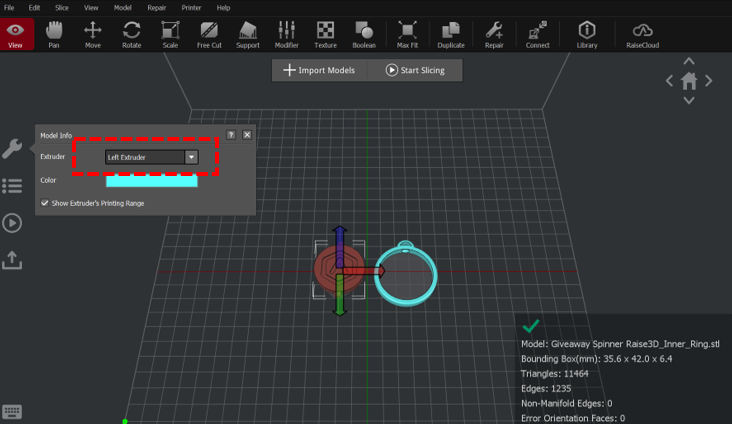The width and height of the screenshot is (732, 424).
Task: Select the Rotate tool in toolbar
Action: pos(131,33)
